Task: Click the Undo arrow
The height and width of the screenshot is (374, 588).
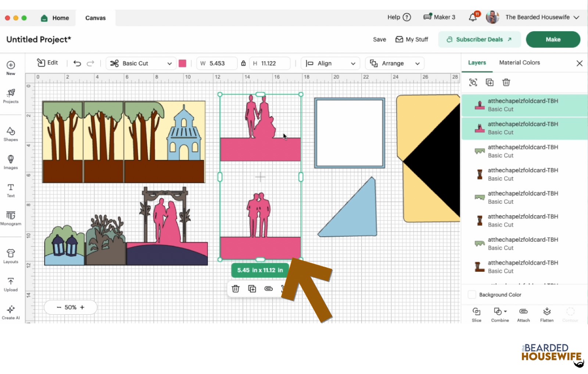Action: (x=77, y=63)
